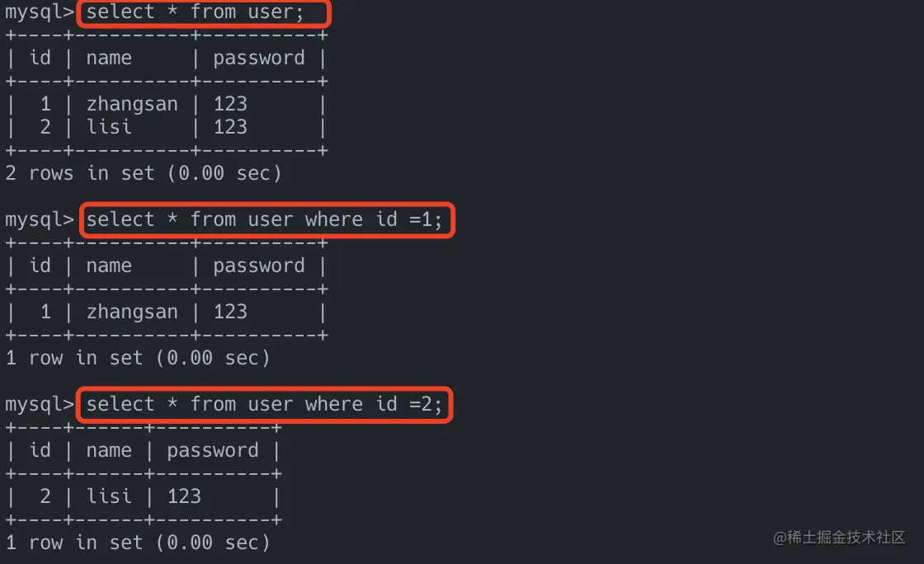Click the id value 2 in the id=2 result
Screen dimensions: 924x564
pyautogui.click(x=45, y=496)
